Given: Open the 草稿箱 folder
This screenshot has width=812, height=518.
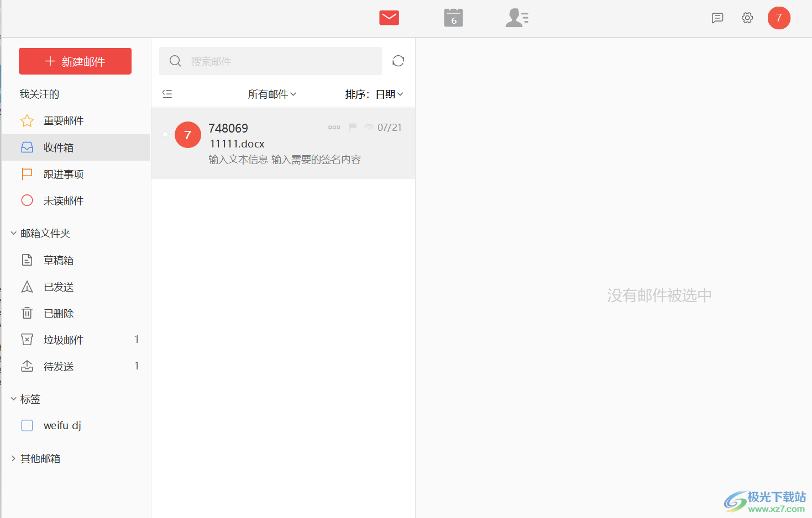Looking at the screenshot, I should pyautogui.click(x=76, y=260).
